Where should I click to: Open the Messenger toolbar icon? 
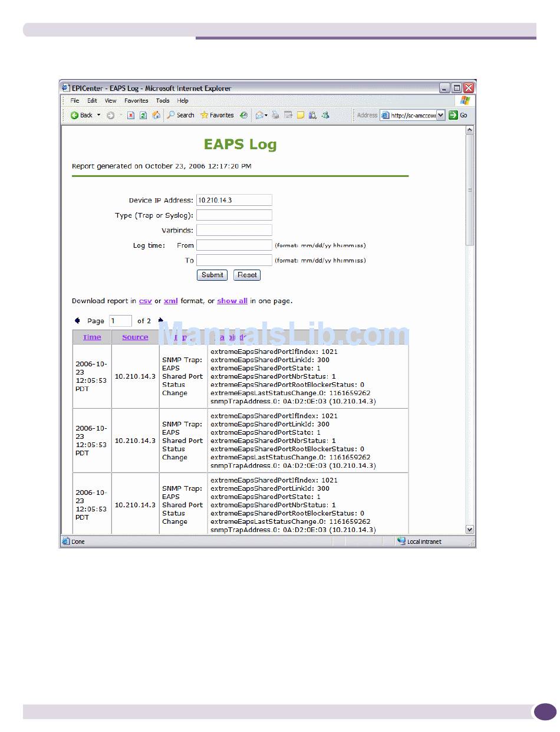(325, 116)
